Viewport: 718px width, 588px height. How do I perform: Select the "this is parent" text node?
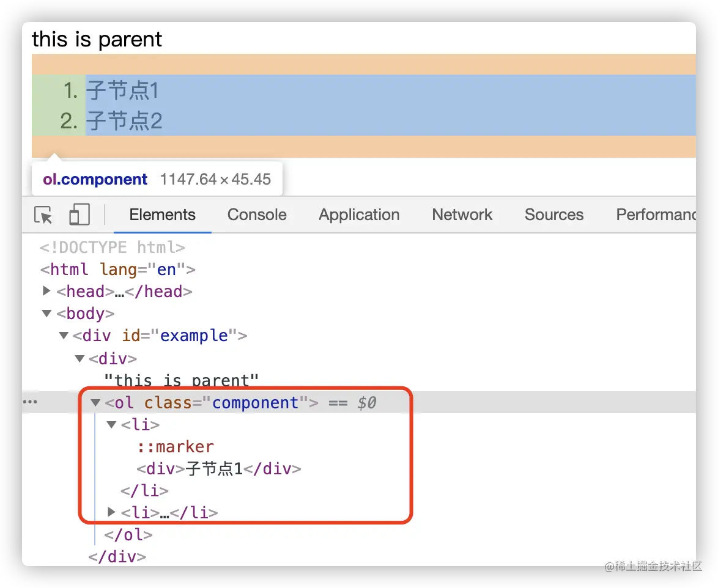181,380
